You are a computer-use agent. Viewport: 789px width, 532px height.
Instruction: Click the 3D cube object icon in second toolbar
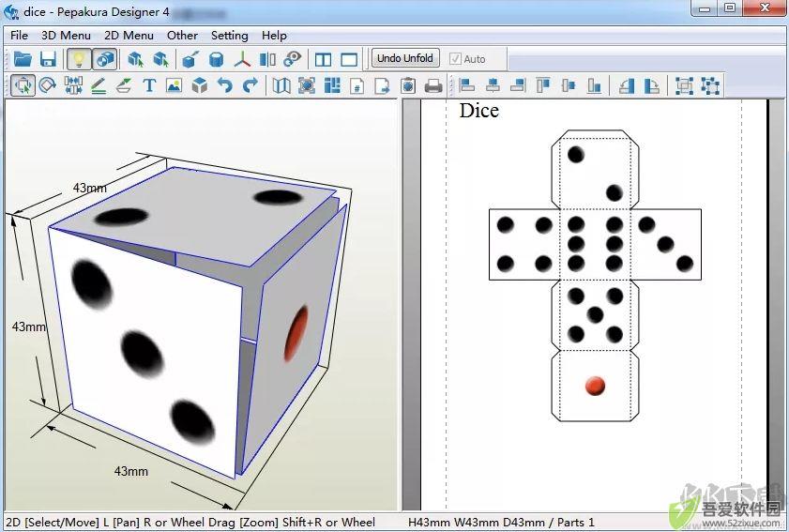[200, 85]
